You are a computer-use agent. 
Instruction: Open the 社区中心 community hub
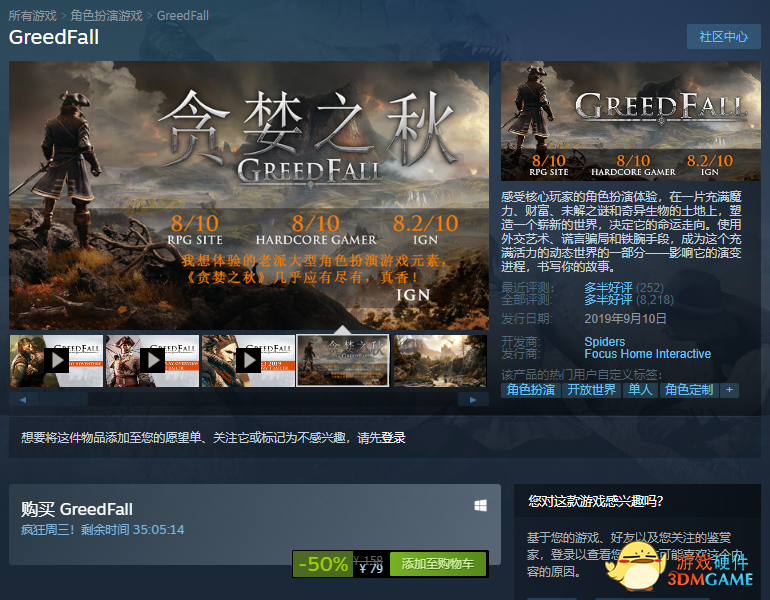tap(723, 37)
